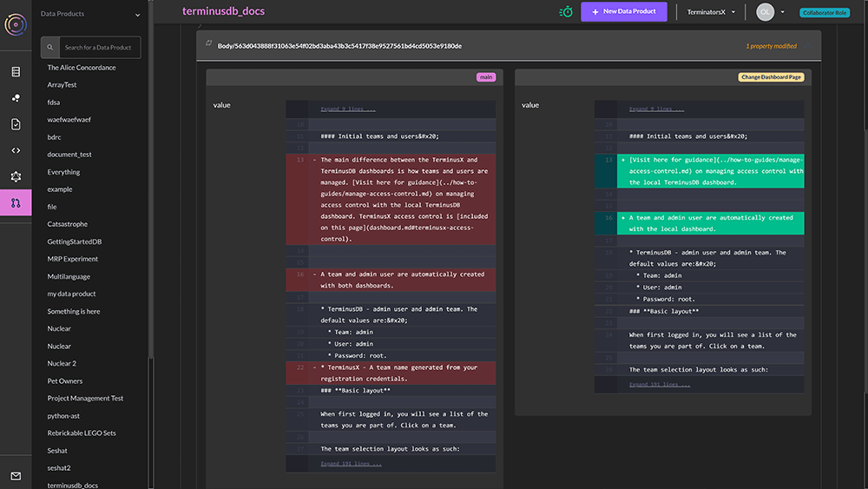Open the TerminatorsX team dropdown
The height and width of the screenshot is (489, 868).
(x=711, y=12)
